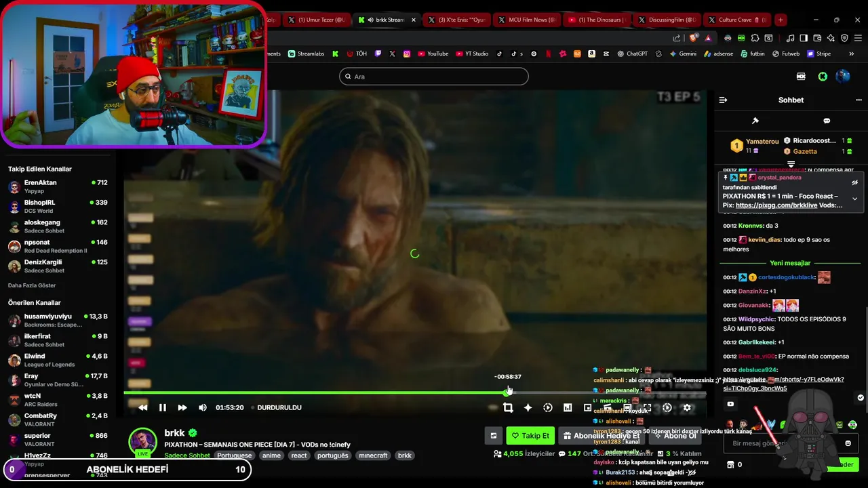Select the português tag
This screenshot has width=868, height=488.
coord(332,455)
